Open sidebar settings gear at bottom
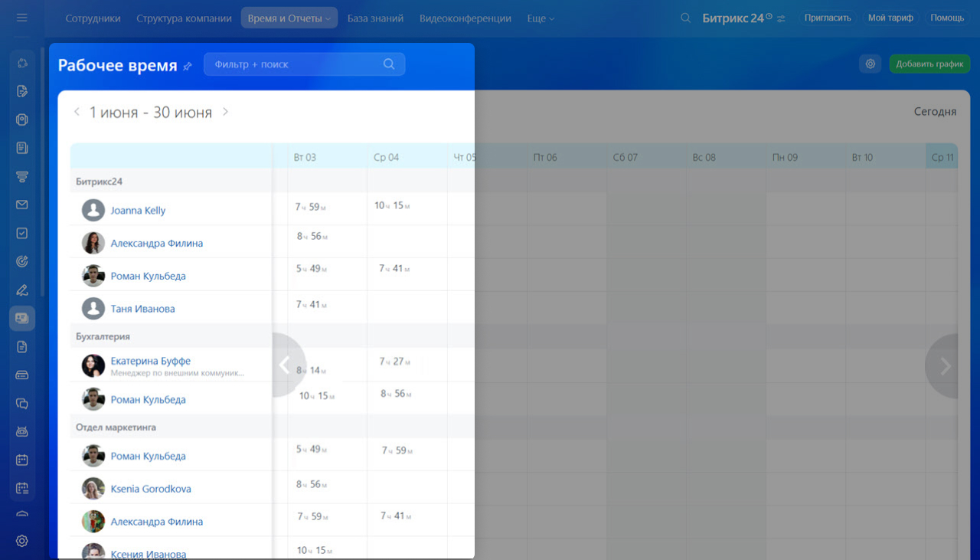Viewport: 980px width, 560px height. [22, 541]
